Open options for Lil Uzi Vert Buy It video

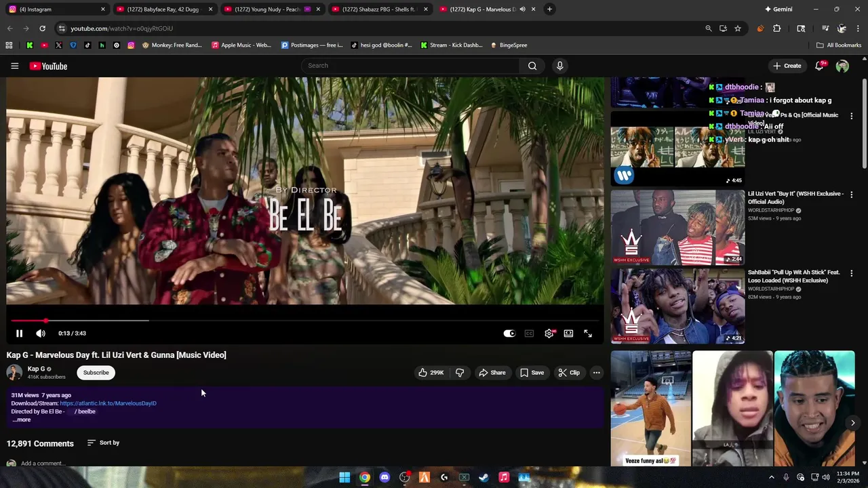[x=852, y=195]
